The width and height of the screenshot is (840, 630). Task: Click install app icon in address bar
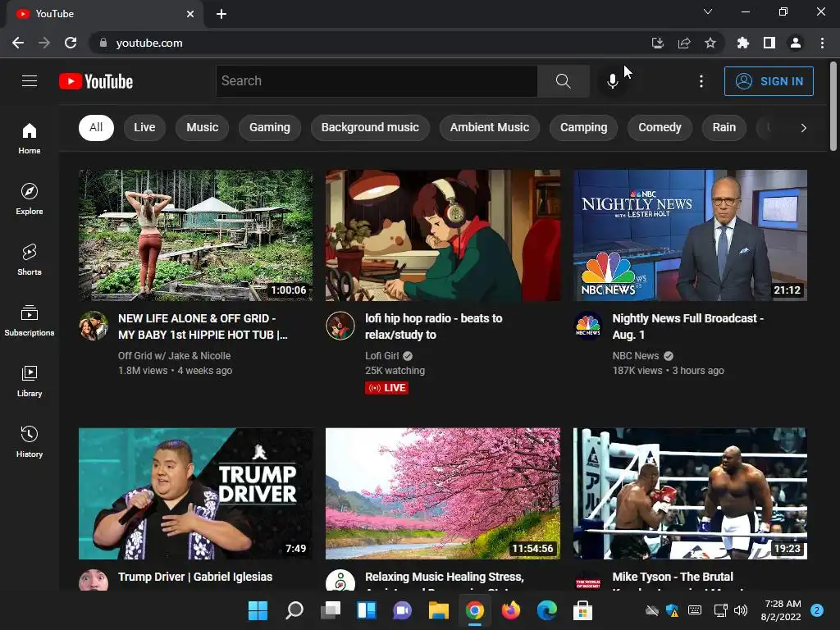coord(658,43)
